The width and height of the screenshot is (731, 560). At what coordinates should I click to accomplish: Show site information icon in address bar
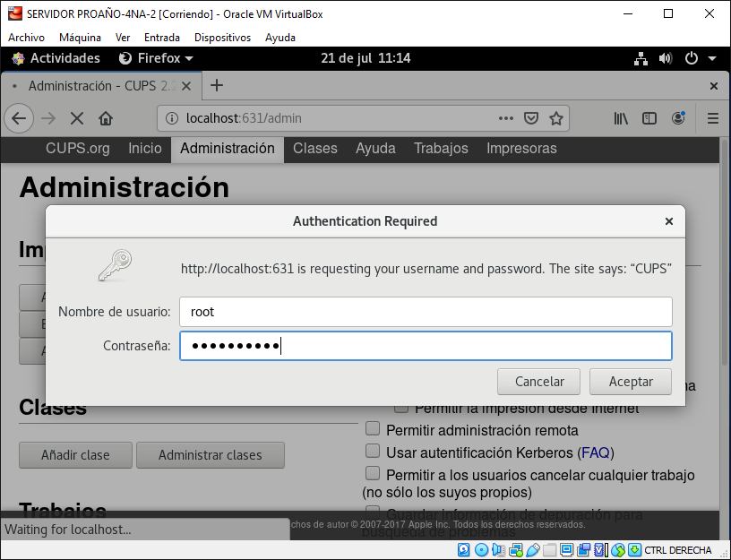pyautogui.click(x=172, y=118)
